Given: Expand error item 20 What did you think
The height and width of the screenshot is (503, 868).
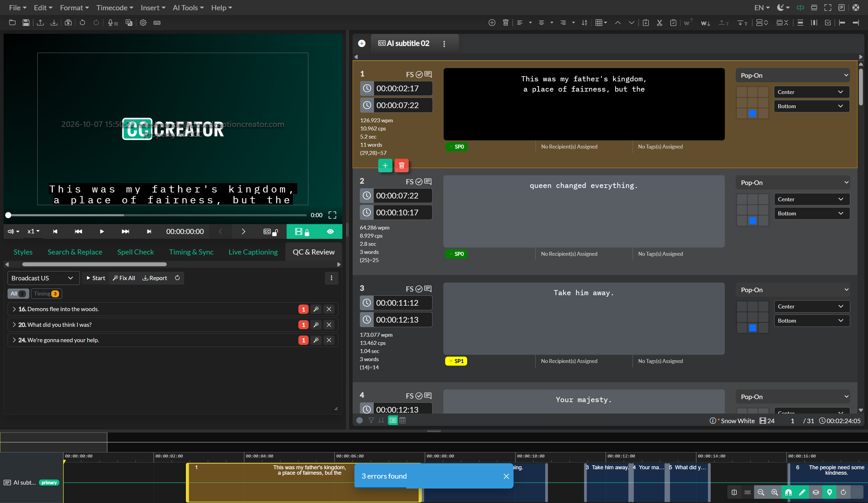Looking at the screenshot, I should (x=14, y=325).
